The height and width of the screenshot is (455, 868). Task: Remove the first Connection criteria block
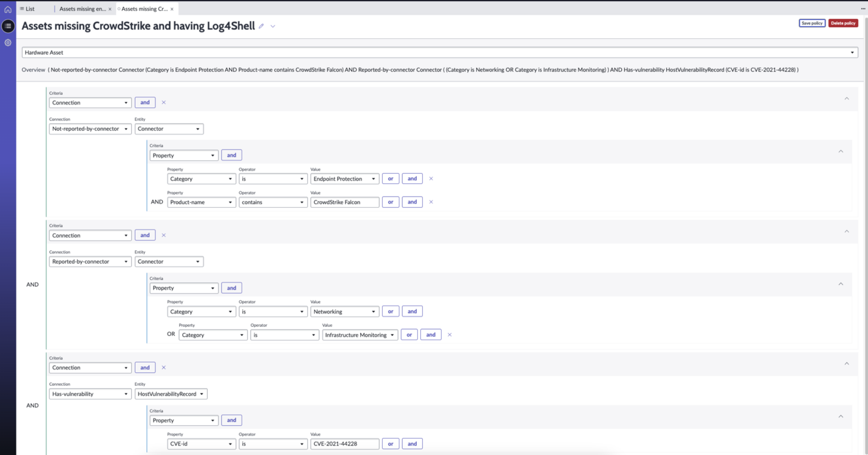click(x=164, y=102)
